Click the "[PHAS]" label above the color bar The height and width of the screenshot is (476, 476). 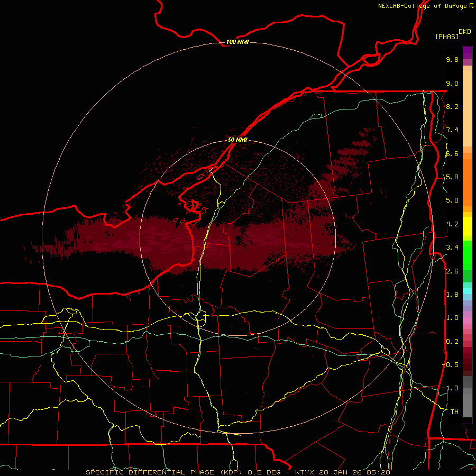[x=447, y=36]
